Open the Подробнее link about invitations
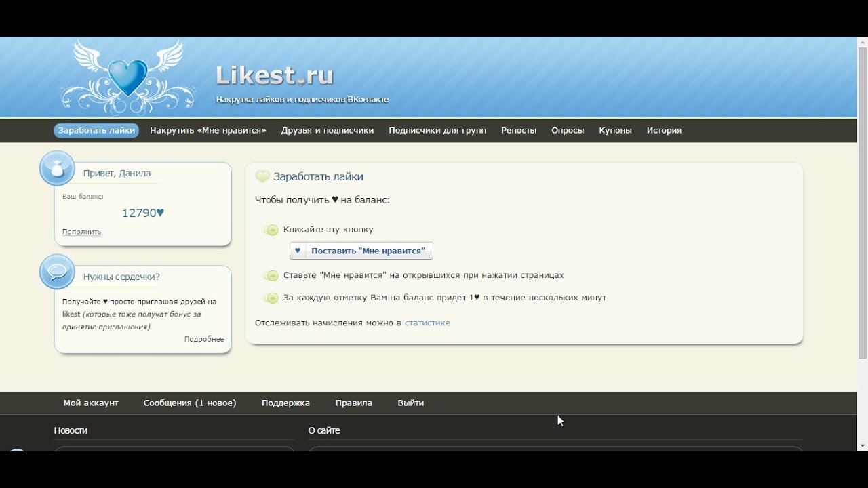 pyautogui.click(x=204, y=339)
